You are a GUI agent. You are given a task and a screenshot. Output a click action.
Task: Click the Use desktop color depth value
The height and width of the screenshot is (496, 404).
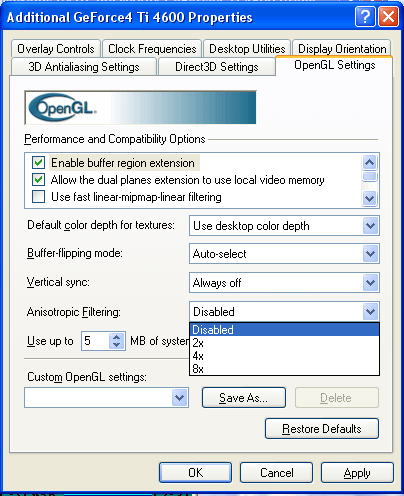click(251, 226)
